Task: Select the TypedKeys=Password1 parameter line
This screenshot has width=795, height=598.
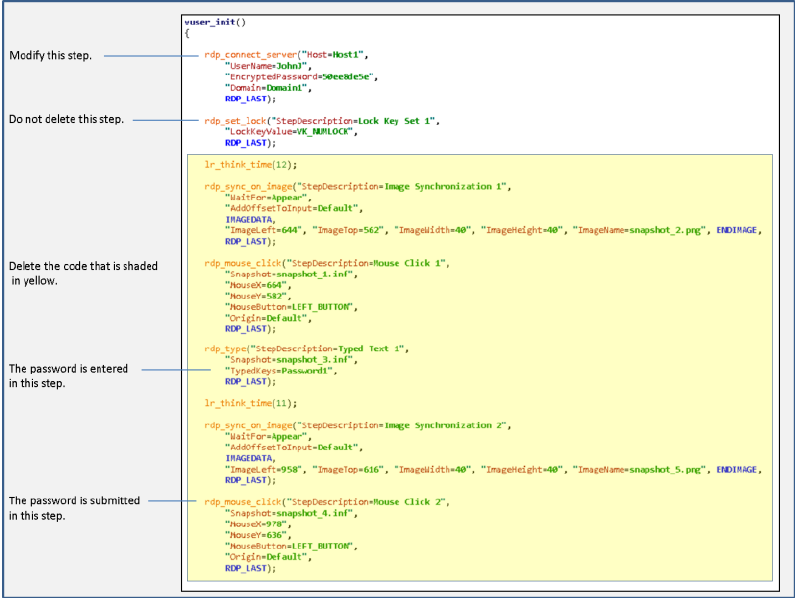Action: click(x=280, y=371)
